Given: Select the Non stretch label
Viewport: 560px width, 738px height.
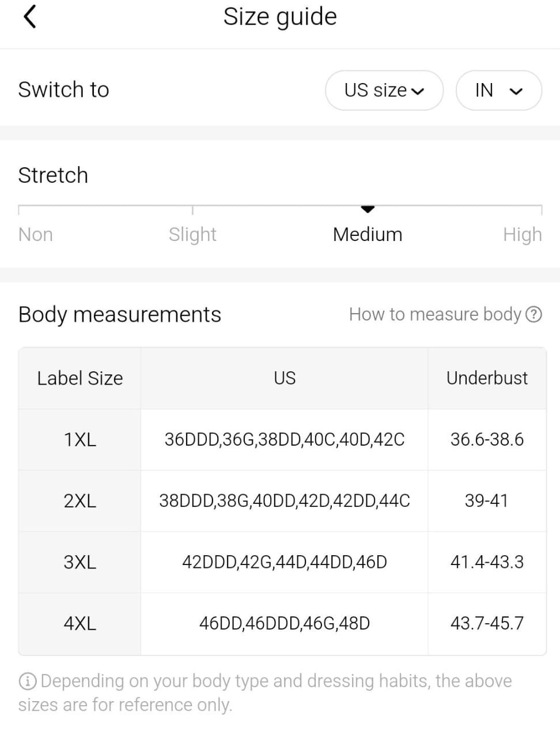Looking at the screenshot, I should tap(36, 235).
